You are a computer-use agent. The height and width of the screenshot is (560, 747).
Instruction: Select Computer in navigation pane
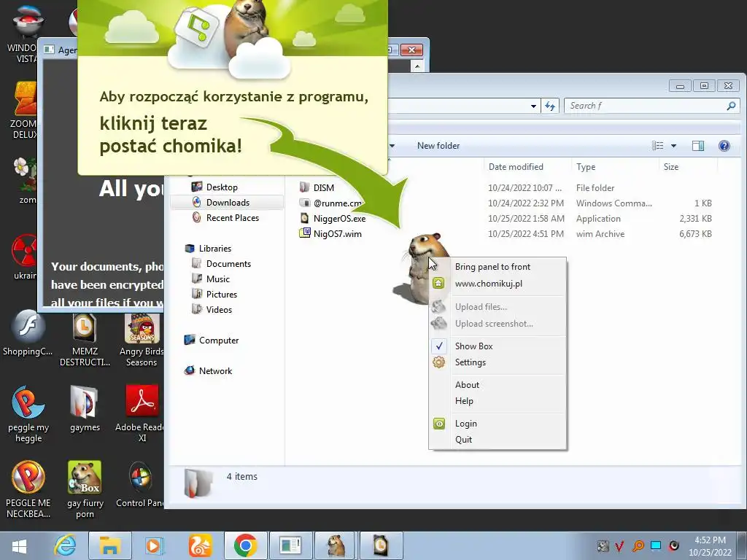point(219,341)
